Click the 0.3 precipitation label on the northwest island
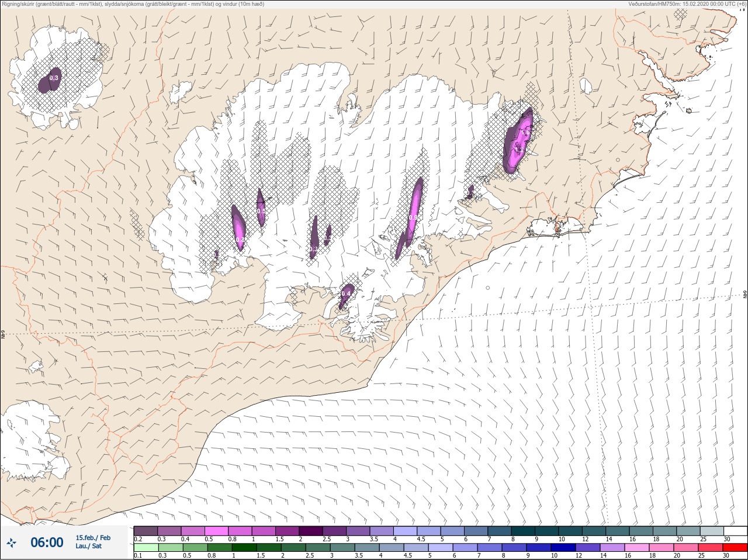Viewport: 748px width, 560px height. [54, 77]
